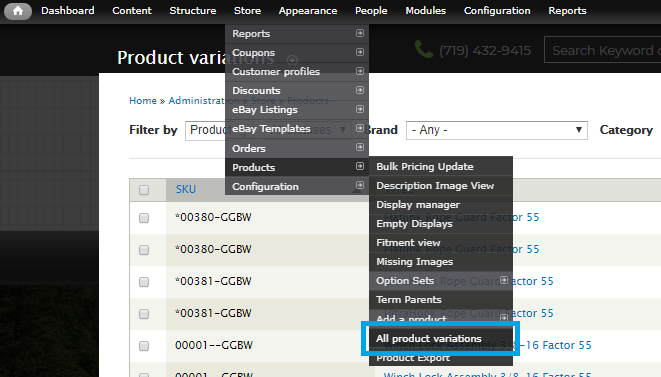661x377 pixels.
Task: Expand the Products submenu item
Action: [x=297, y=167]
